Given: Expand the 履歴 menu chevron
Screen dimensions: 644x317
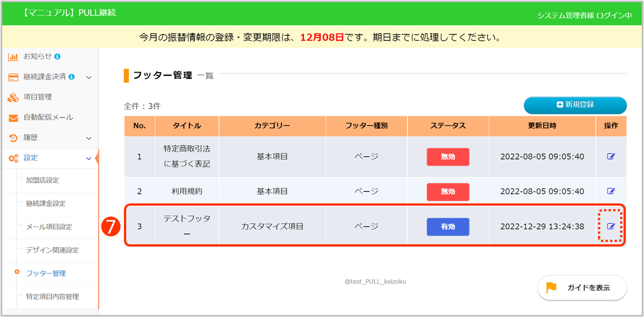Looking at the screenshot, I should click(x=89, y=138).
